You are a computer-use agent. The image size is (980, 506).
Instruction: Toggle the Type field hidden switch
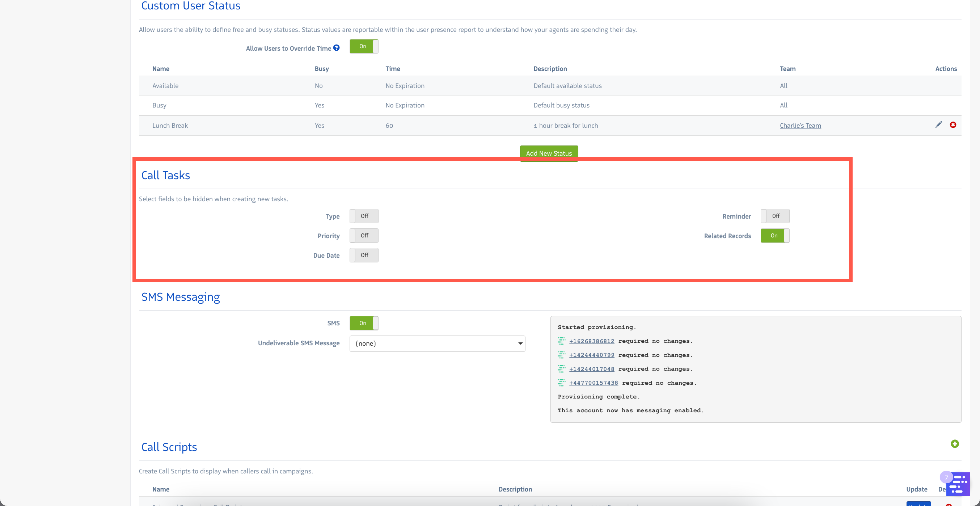(x=364, y=216)
